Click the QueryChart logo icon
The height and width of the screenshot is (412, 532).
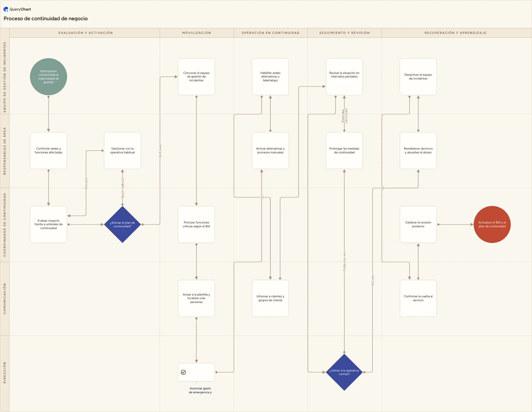coord(6,9)
